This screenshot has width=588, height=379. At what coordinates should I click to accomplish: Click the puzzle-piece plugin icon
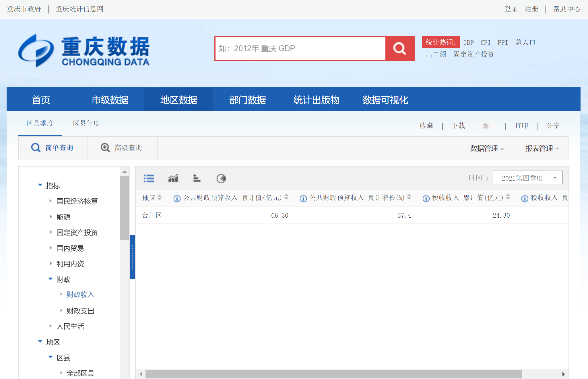pyautogui.click(x=486, y=126)
